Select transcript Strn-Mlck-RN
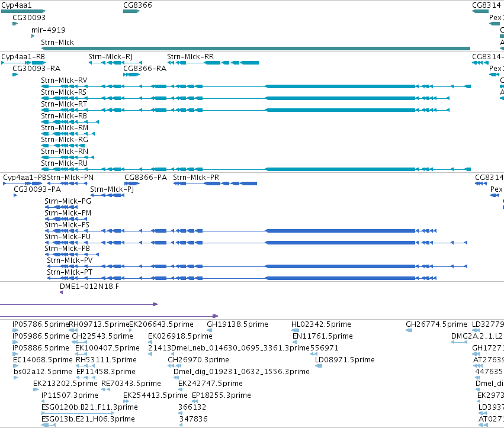The width and height of the screenshot is (504, 428). click(x=68, y=157)
